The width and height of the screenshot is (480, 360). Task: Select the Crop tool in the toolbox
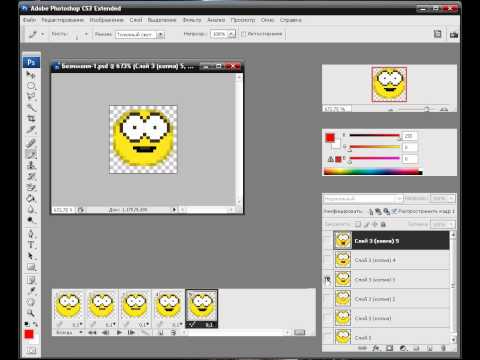click(31, 119)
